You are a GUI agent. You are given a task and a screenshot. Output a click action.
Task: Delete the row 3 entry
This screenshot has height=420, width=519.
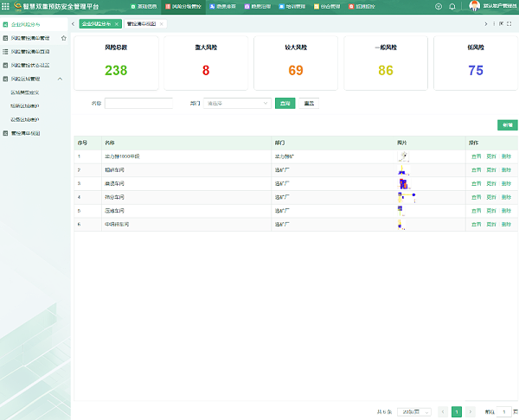tap(506, 183)
